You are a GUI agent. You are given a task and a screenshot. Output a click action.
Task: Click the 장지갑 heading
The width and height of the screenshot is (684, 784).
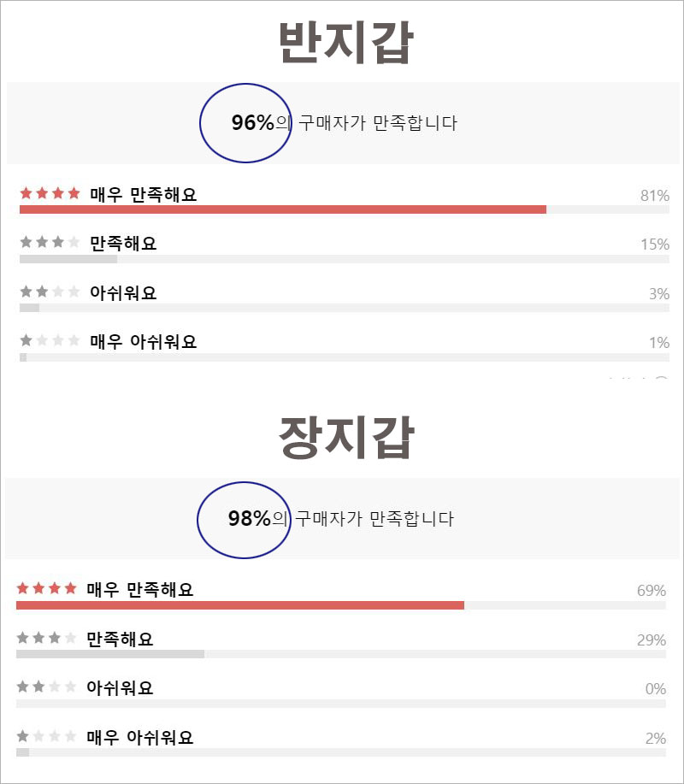[345, 439]
